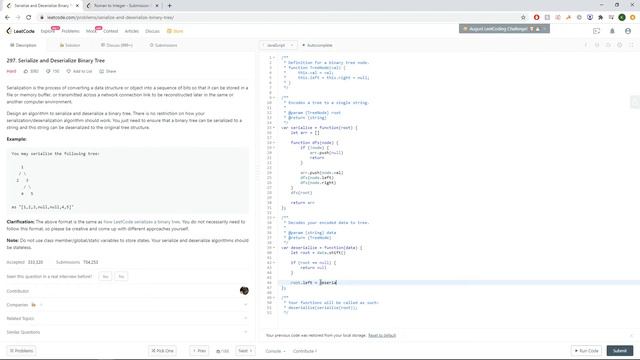Click the LeetCode logo
This screenshot has width=640, height=360.
(20, 31)
